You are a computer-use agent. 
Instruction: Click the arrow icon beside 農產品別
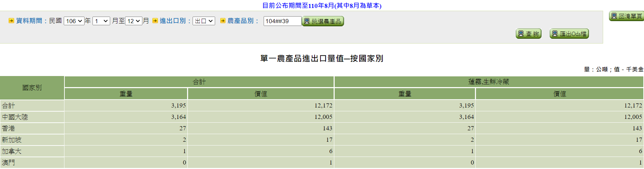pyautogui.click(x=223, y=21)
